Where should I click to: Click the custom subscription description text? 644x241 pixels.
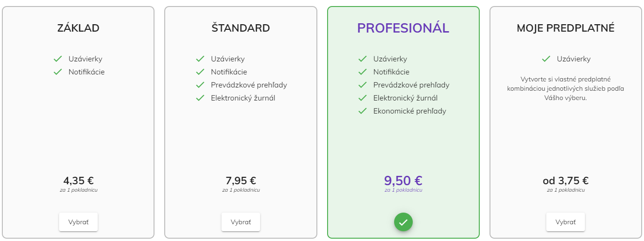[565, 88]
